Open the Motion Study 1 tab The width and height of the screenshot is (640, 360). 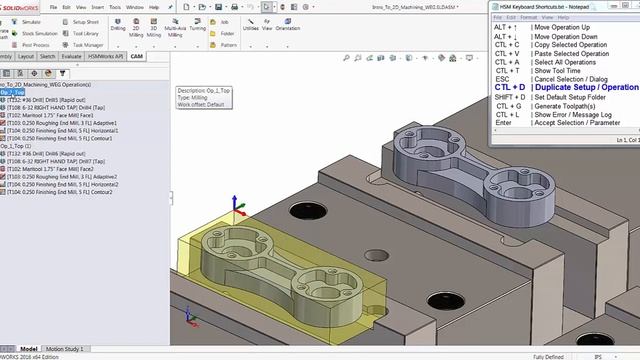[x=64, y=349]
